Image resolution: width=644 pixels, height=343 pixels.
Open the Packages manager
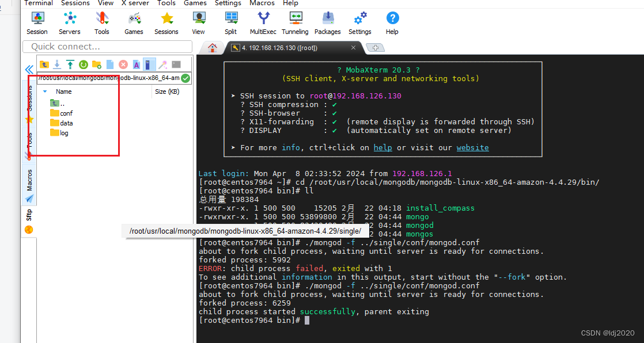[x=327, y=23]
